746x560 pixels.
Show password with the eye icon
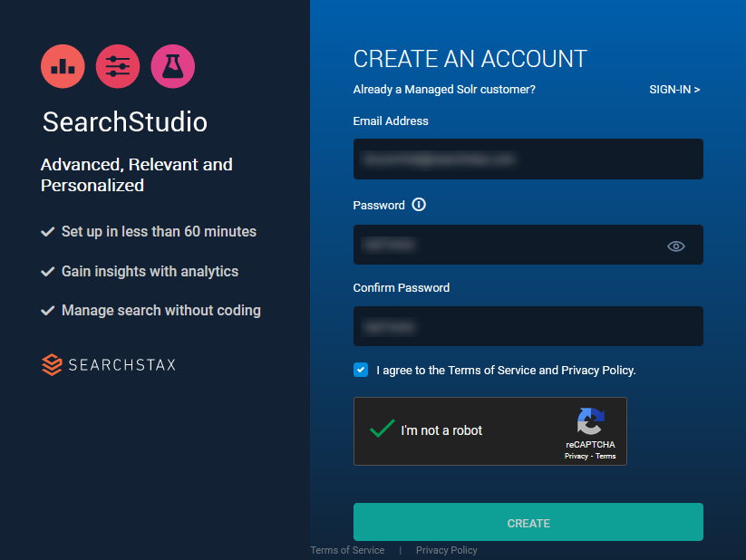point(675,246)
